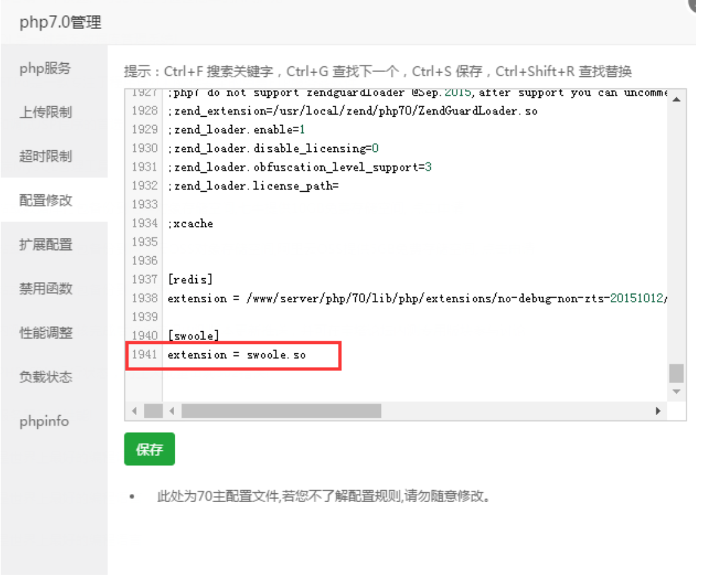Open 扩展配置 section
Image resolution: width=704 pixels, height=588 pixels.
tap(46, 245)
